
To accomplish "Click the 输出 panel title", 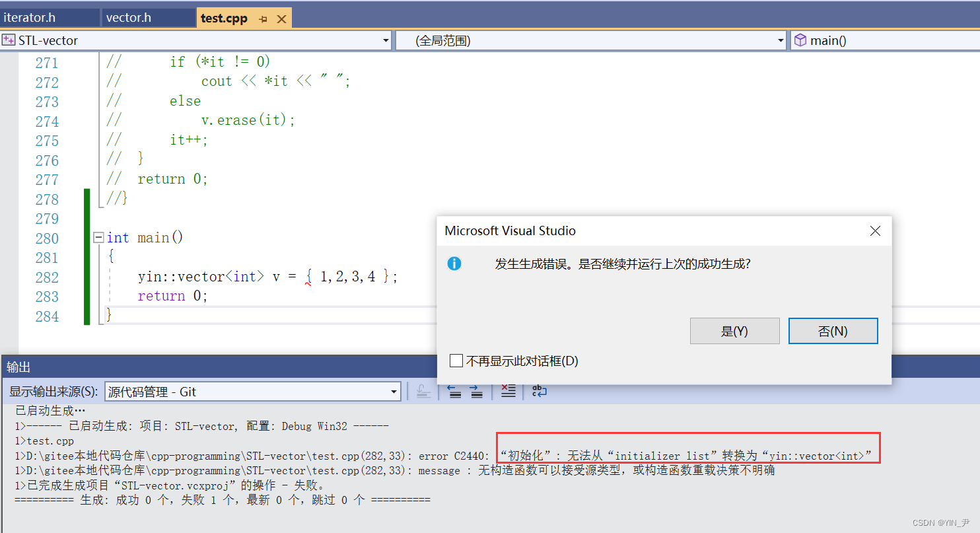I will [x=18, y=367].
